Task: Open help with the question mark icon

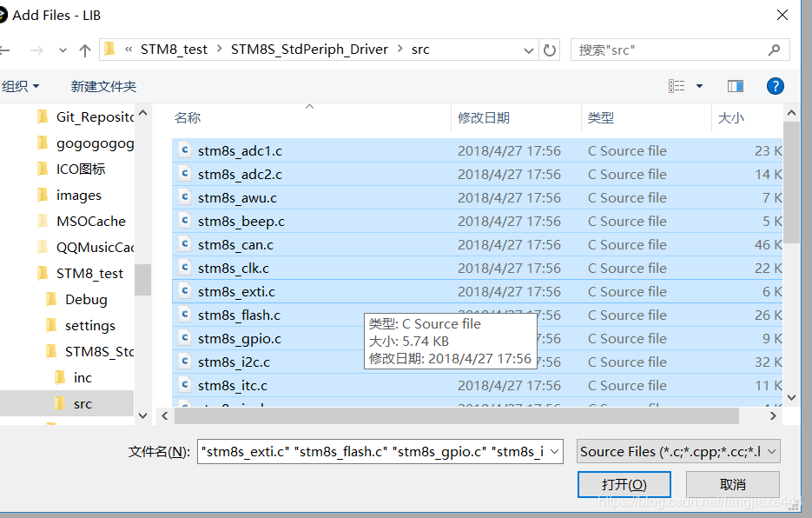Action: point(776,86)
